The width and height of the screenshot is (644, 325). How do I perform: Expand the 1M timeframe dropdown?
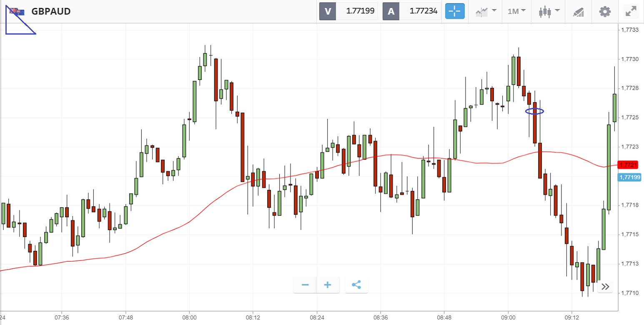tap(516, 11)
